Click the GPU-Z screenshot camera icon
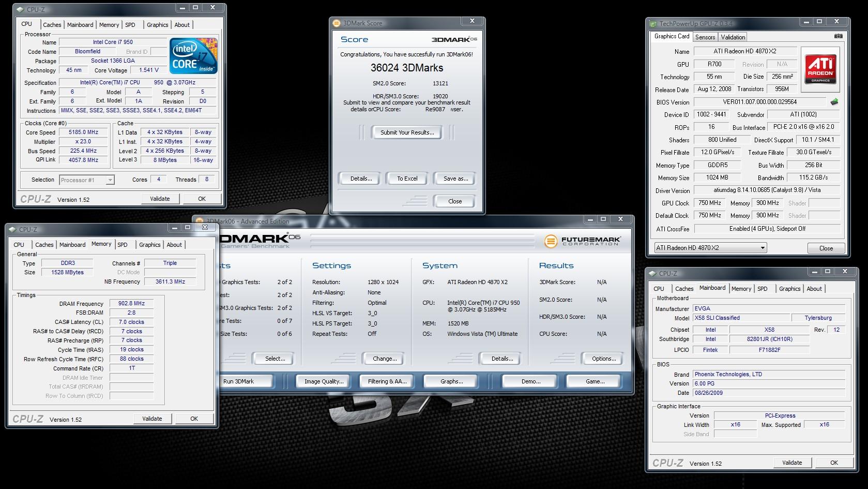The image size is (868, 489). pos(838,36)
